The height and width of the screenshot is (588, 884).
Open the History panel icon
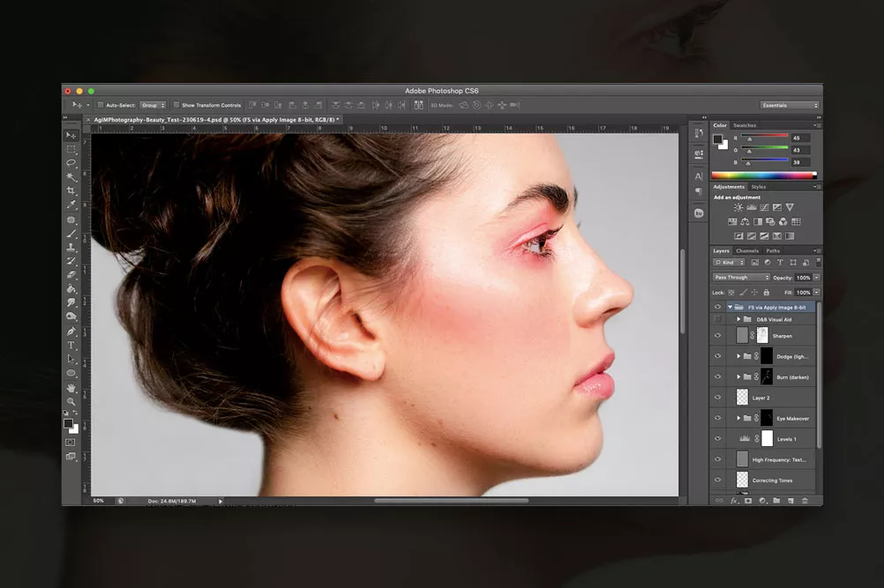[699, 133]
